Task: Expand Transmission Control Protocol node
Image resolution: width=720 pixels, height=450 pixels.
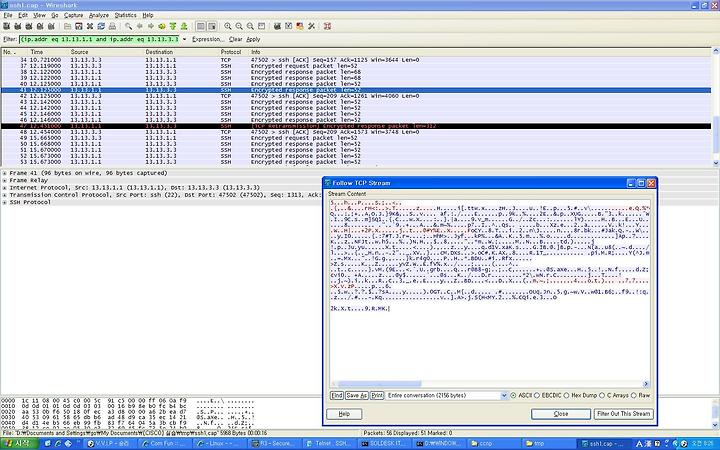Action: (x=4, y=195)
